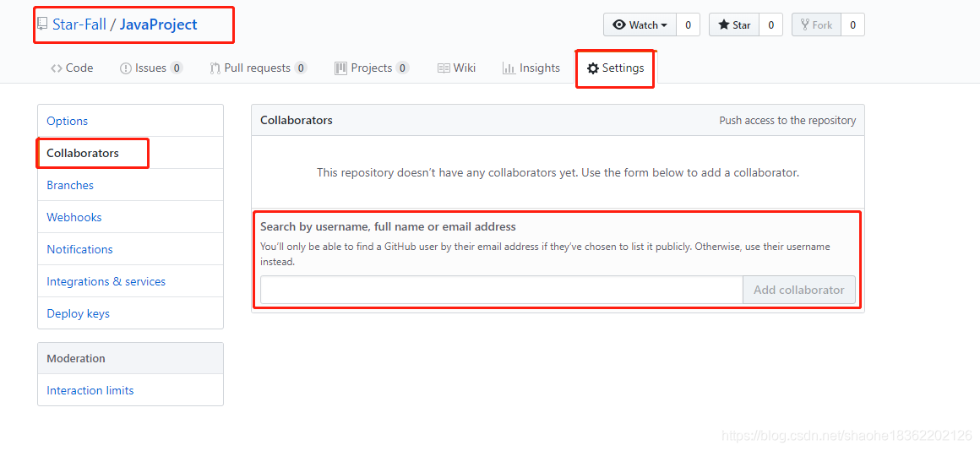Open the Pull requests tab
This screenshot has width=980, height=451.
coord(259,68)
